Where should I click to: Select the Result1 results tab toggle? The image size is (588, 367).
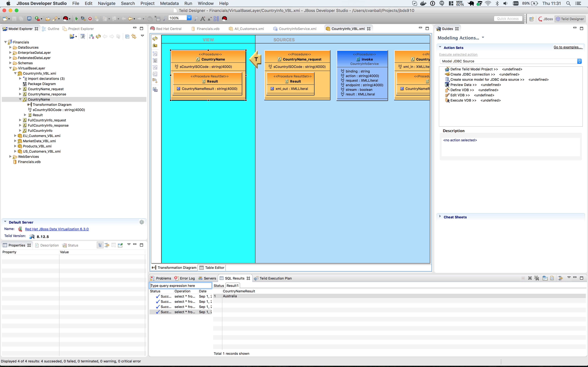(232, 285)
